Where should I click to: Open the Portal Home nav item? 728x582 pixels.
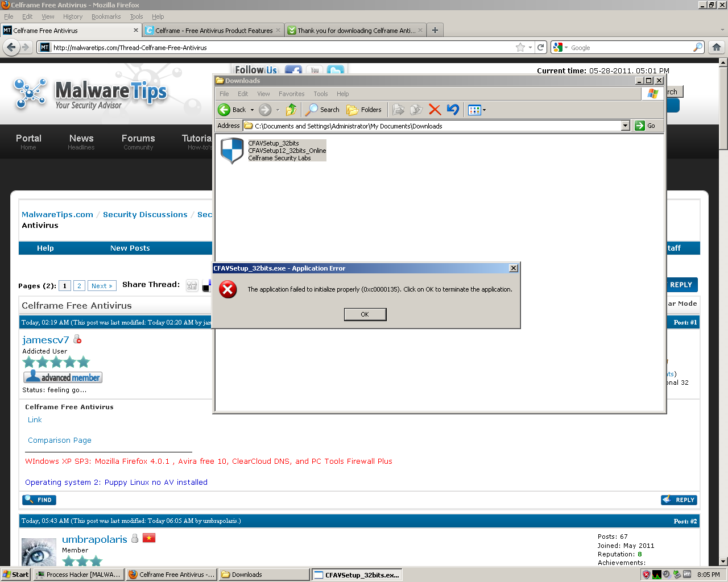click(28, 142)
